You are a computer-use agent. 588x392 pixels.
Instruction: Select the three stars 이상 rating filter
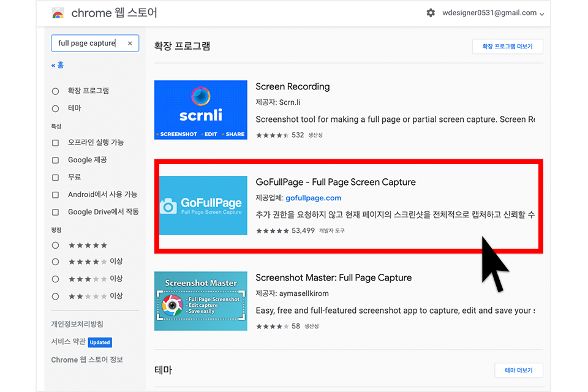tap(56, 279)
